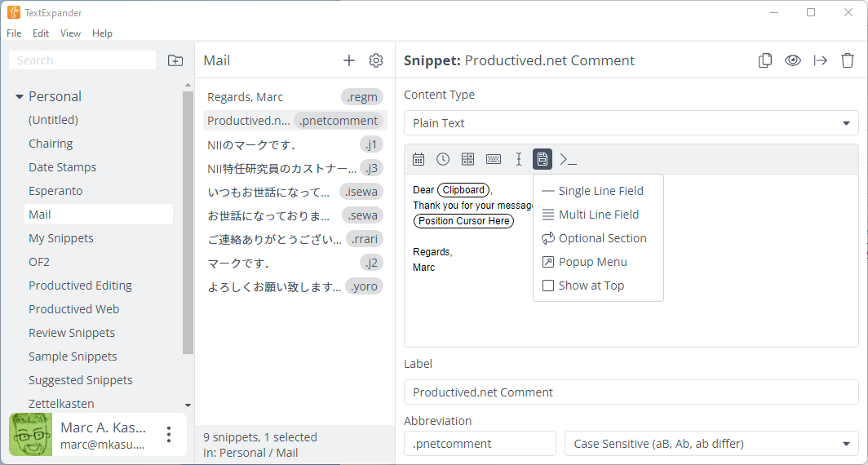Enable the Show at Top checkbox
The height and width of the screenshot is (465, 868).
pyautogui.click(x=548, y=286)
